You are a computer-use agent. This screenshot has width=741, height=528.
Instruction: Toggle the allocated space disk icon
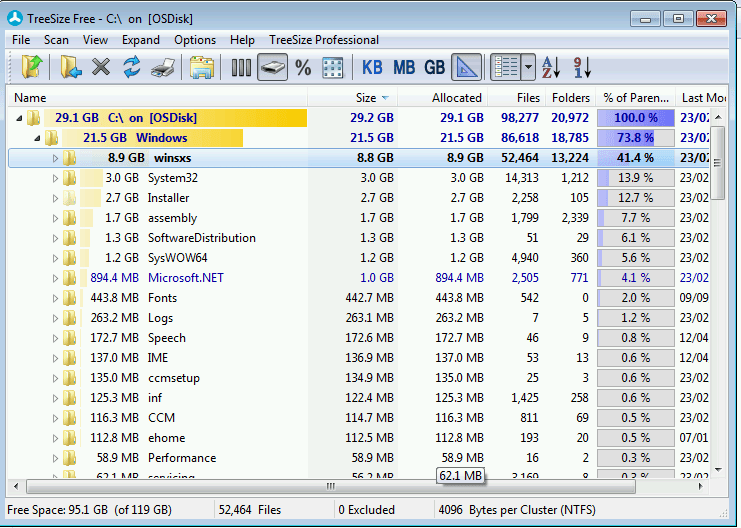(272, 67)
